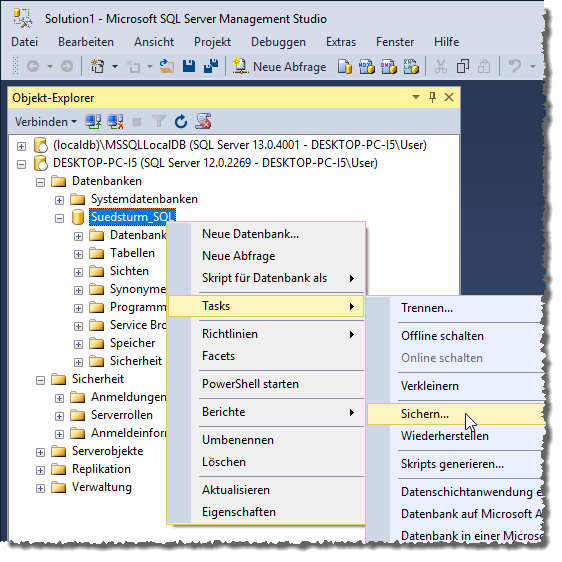Screen dimensions: 562x562
Task: Open the New Project dropdown arrow
Action: click(x=115, y=67)
